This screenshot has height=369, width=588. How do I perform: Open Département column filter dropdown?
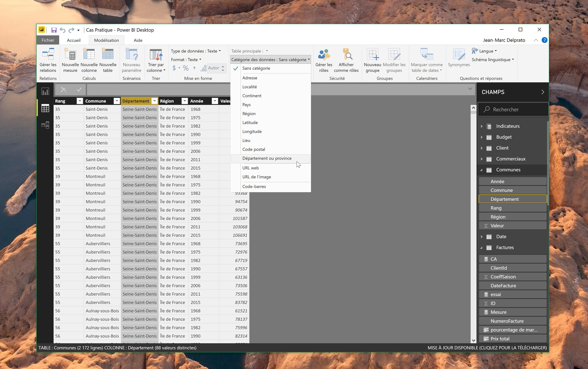click(x=154, y=101)
